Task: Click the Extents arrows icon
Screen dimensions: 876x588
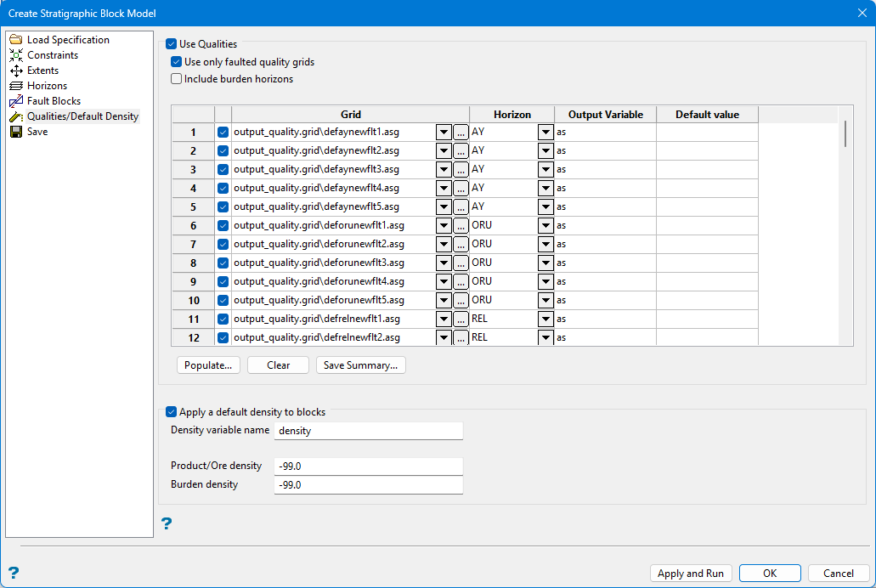Action: point(16,71)
